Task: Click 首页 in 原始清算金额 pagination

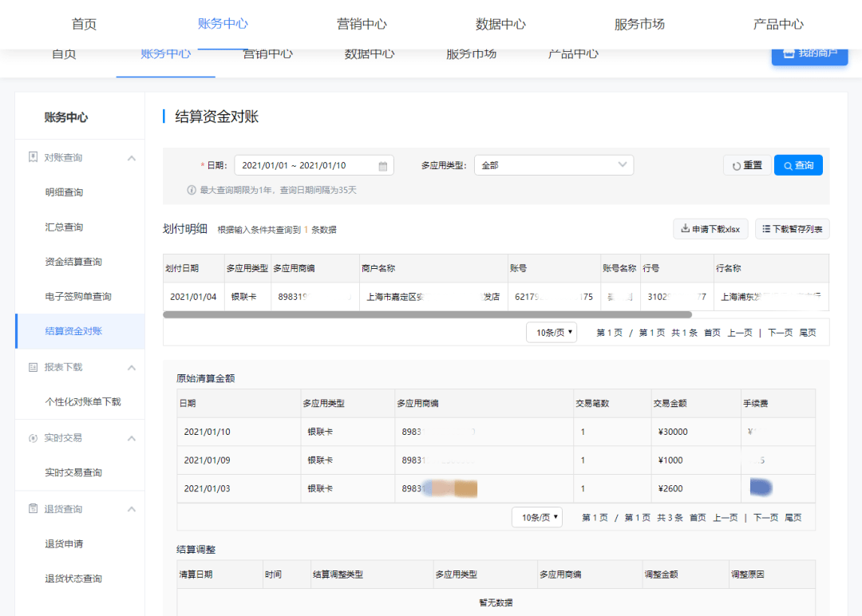Action: coord(698,517)
